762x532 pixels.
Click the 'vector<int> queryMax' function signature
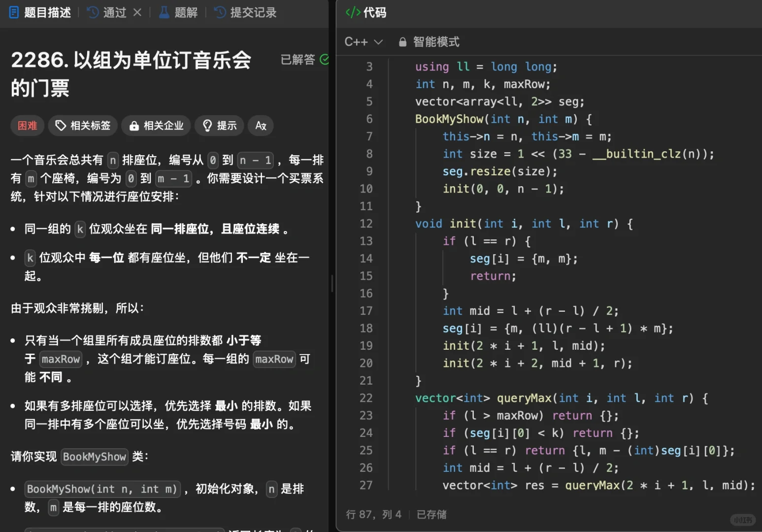click(562, 398)
